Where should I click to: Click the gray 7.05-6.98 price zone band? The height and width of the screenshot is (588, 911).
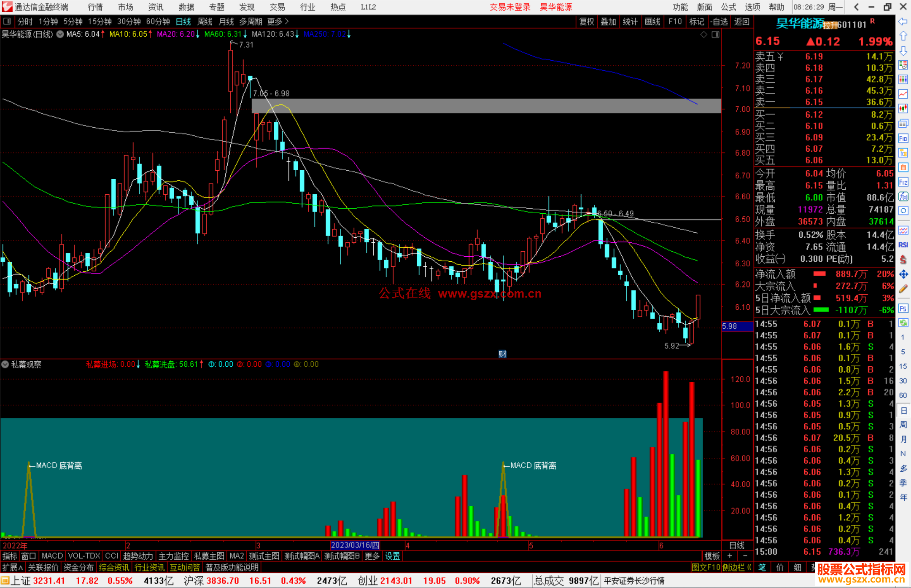point(485,106)
